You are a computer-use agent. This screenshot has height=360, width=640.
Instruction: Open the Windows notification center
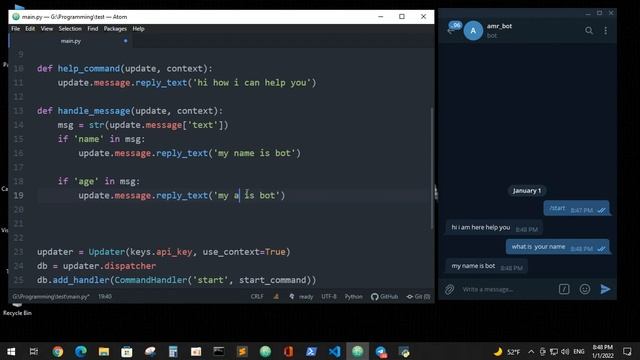[x=627, y=351]
